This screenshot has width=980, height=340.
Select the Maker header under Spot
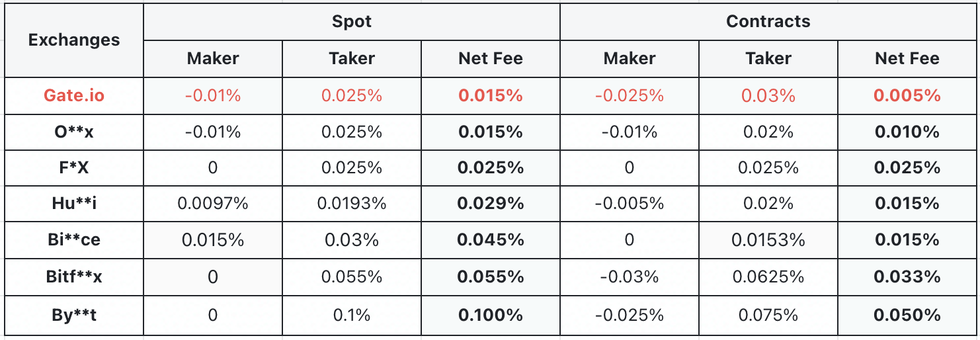point(213,58)
